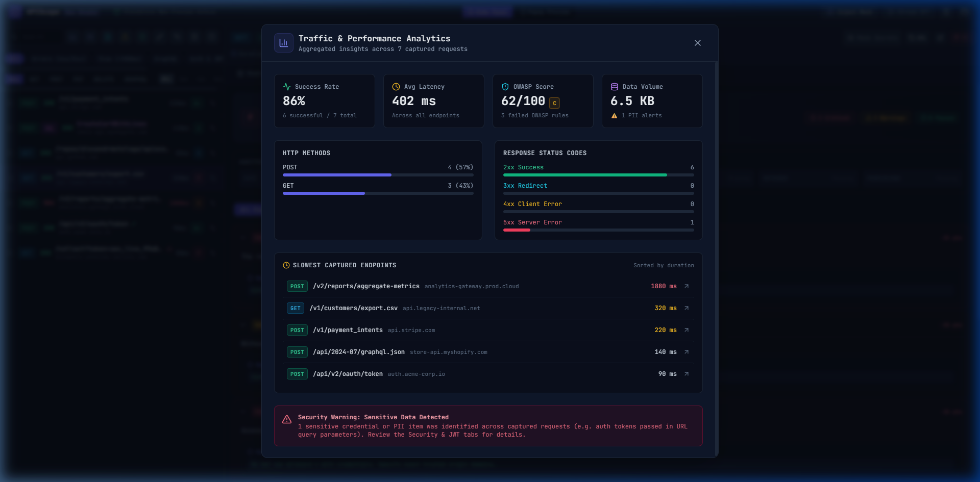This screenshot has width=980, height=482.
Task: Click the 320 ms duration value
Action: (666, 308)
